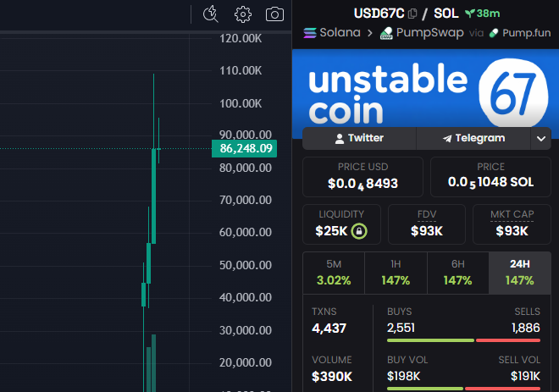559x392 pixels.
Task: Click the TXNS count 4,437
Action: (329, 329)
